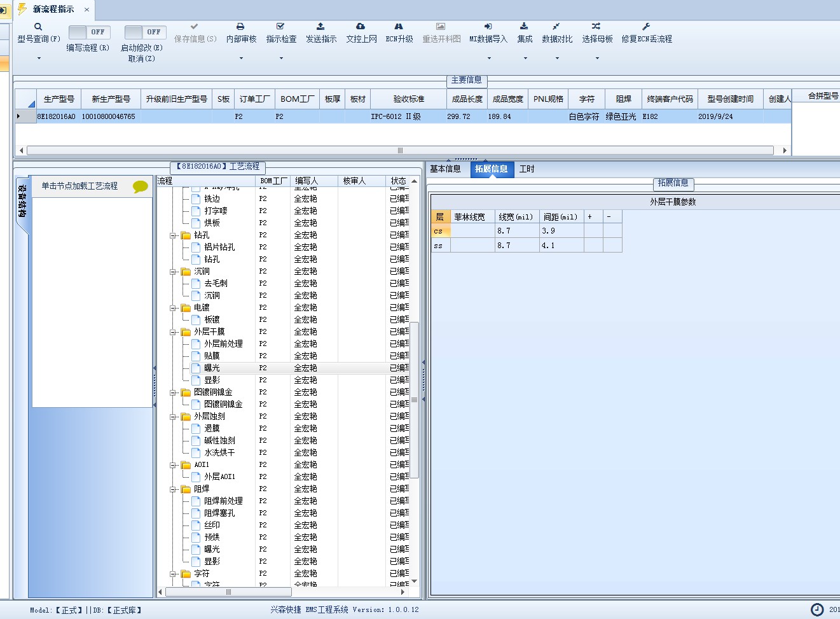The width and height of the screenshot is (840, 619).
Task: Select the 8E182016A0 row in main grid
Action: 403,116
